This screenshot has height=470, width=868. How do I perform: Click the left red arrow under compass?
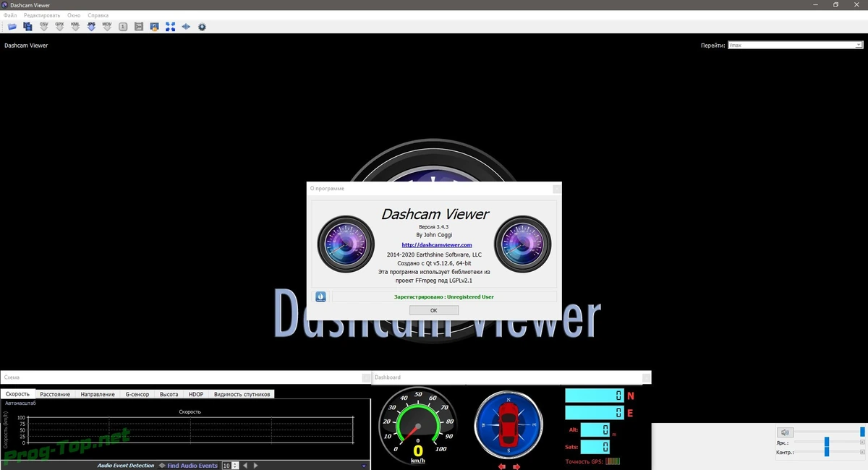coord(501,466)
